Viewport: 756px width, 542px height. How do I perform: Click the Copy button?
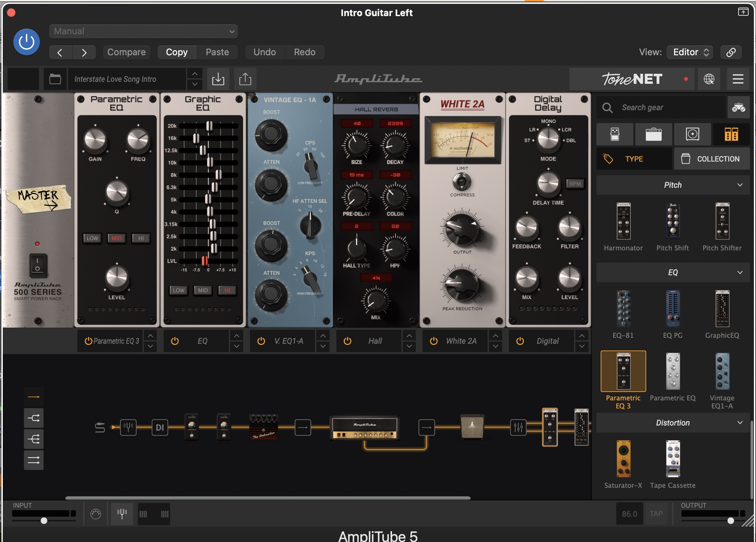[x=177, y=52]
